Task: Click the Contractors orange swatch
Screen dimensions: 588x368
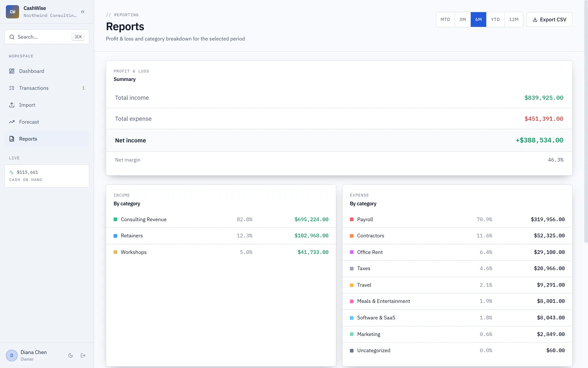Action: pos(352,236)
